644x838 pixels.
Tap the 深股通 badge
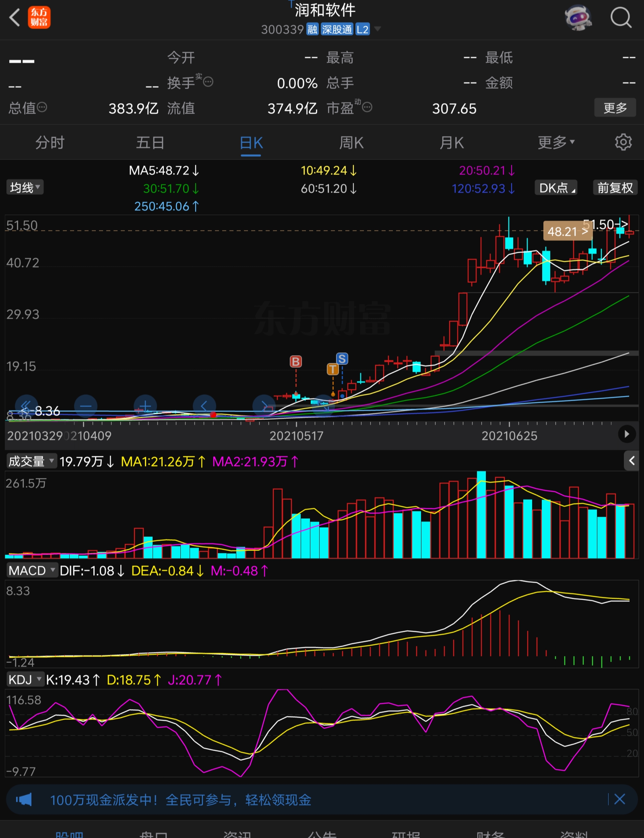pyautogui.click(x=337, y=29)
